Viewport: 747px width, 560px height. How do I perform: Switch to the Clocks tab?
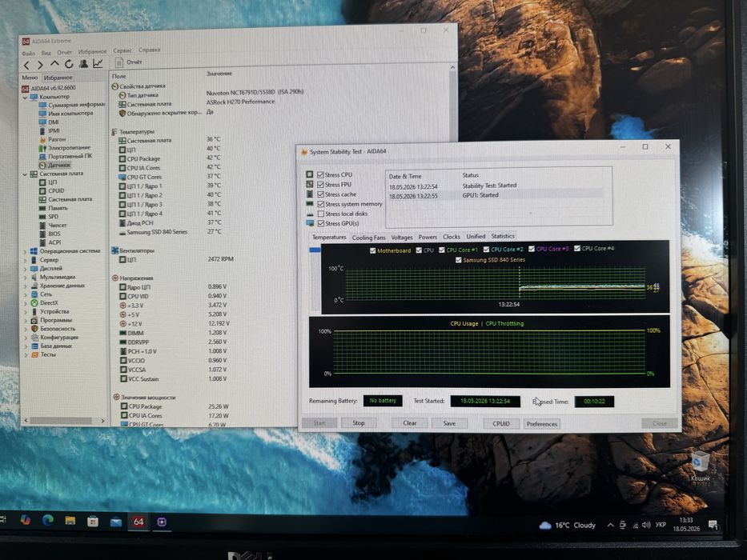[451, 236]
